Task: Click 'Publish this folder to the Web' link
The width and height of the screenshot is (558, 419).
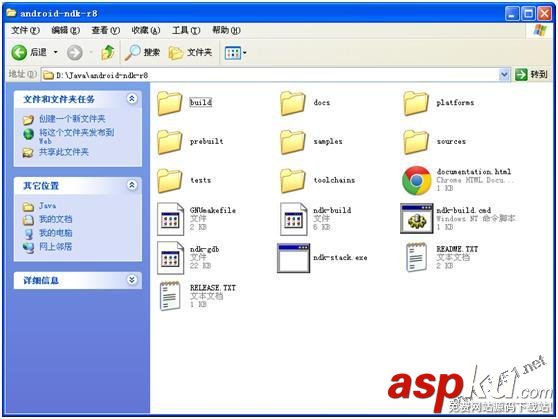Action: [77, 136]
